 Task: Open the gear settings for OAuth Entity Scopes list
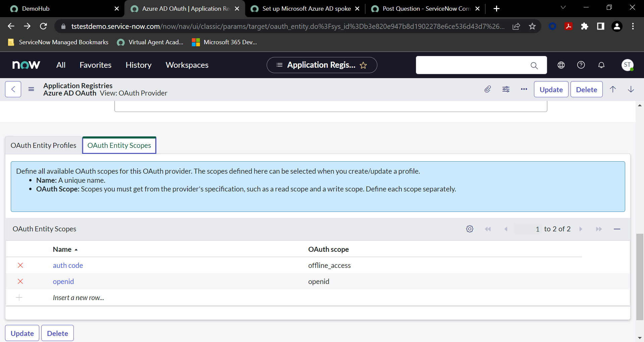coord(470,229)
